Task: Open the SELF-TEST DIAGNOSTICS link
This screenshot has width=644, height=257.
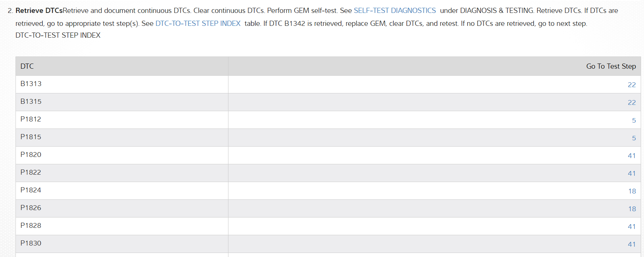Action: (x=395, y=11)
